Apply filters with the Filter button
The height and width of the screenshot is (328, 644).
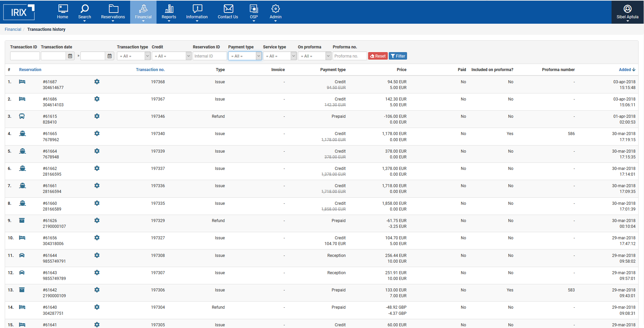[x=398, y=56]
